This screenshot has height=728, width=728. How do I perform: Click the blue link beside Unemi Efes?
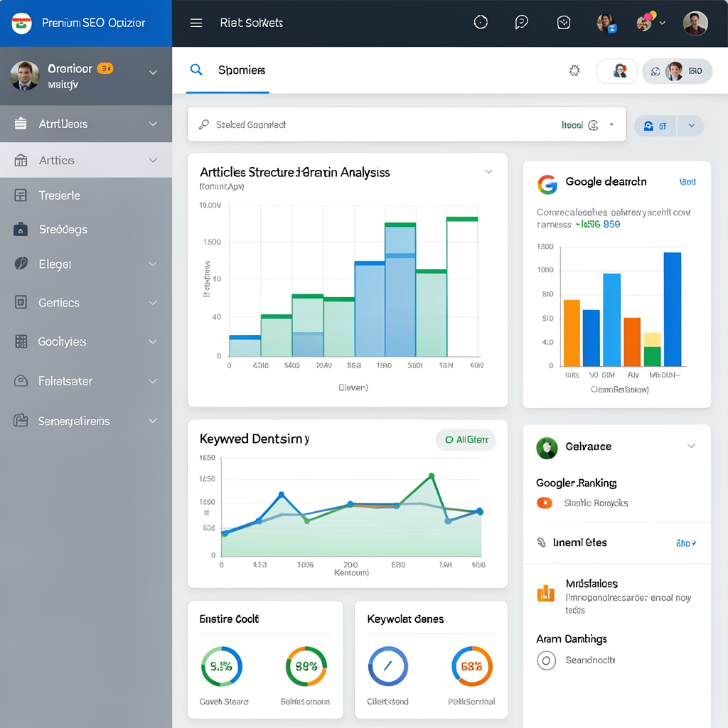pos(686,542)
